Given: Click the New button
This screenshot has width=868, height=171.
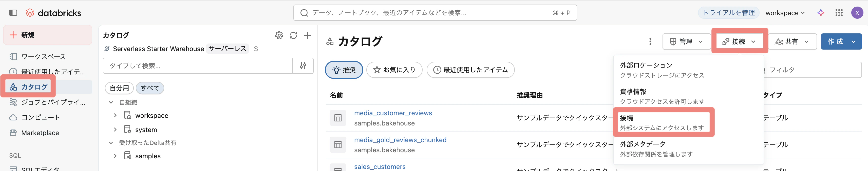Looking at the screenshot, I should [48, 35].
